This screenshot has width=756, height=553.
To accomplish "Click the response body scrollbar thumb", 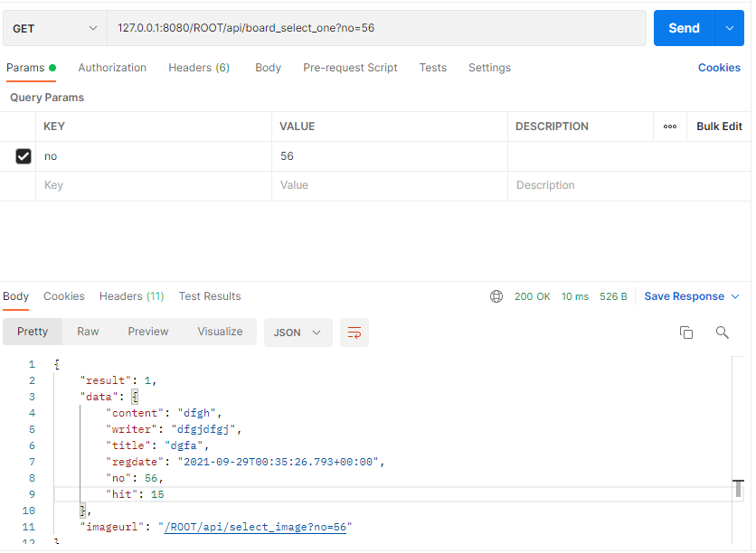I will [738, 488].
